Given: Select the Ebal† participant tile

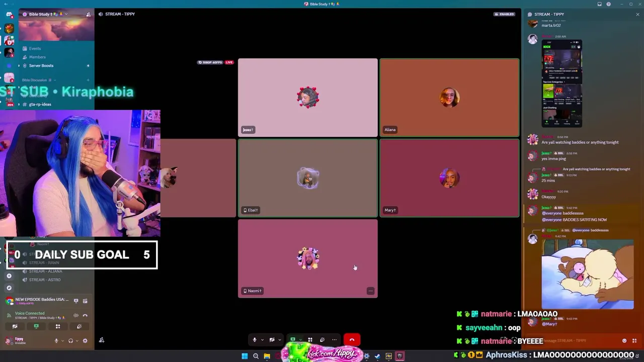Looking at the screenshot, I should [x=308, y=178].
